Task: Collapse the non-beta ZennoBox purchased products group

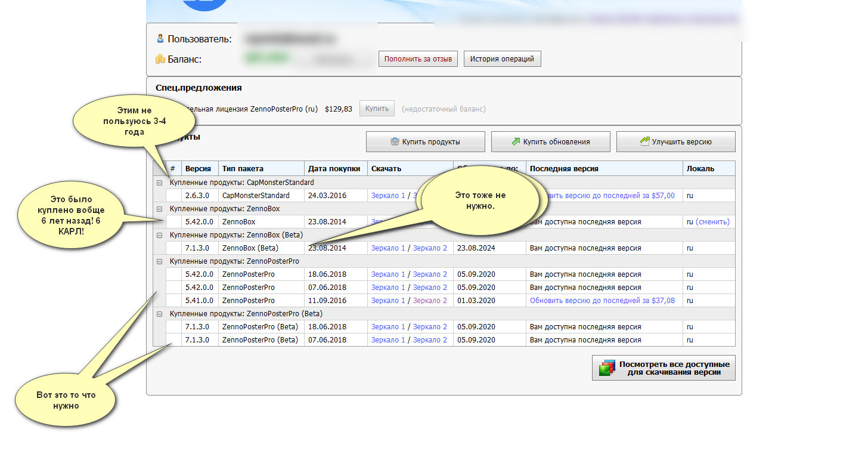Action: [x=159, y=209]
